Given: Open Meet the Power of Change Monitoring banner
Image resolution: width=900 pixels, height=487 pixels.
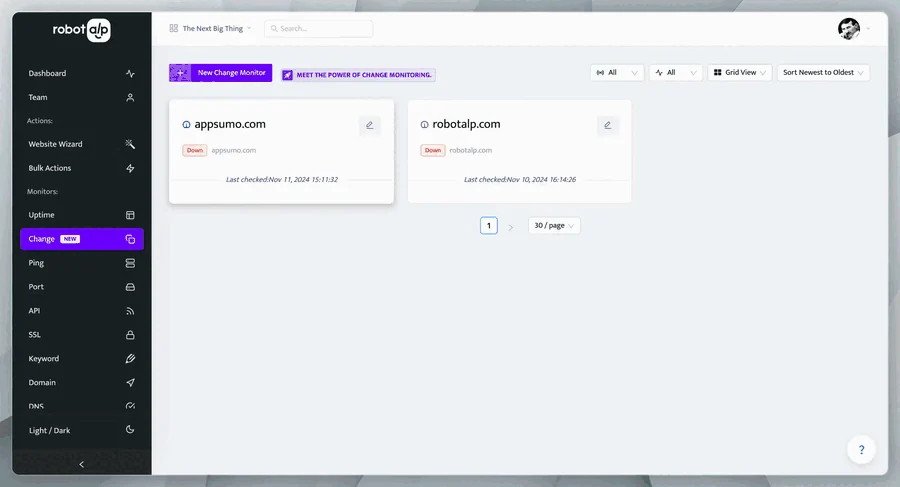Looking at the screenshot, I should 358,75.
